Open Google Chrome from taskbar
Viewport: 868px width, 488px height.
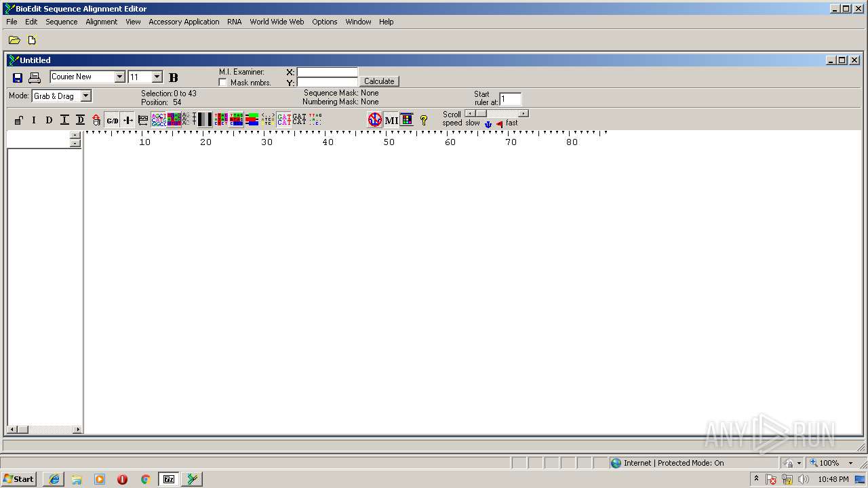[145, 479]
